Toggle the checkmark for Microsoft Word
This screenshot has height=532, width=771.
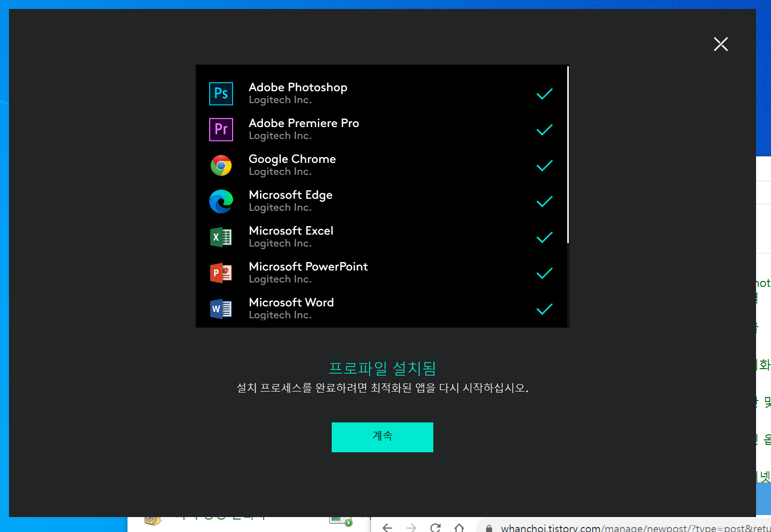[x=544, y=309]
